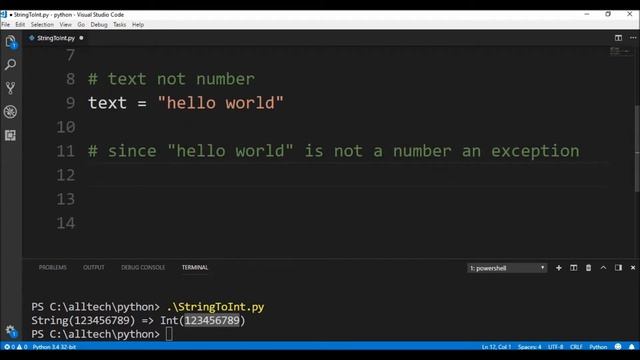Click line number 13 in the gutter
Screen dimensions: 640x360
[66, 199]
